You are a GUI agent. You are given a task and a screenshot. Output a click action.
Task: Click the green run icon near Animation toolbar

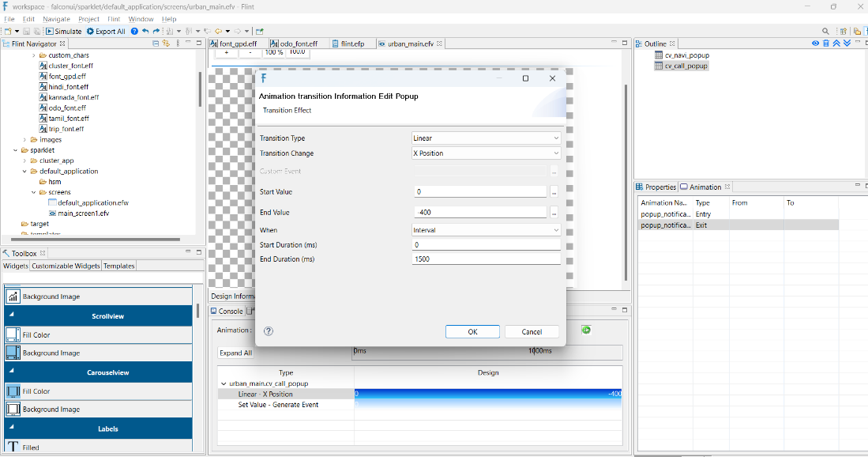pos(585,330)
